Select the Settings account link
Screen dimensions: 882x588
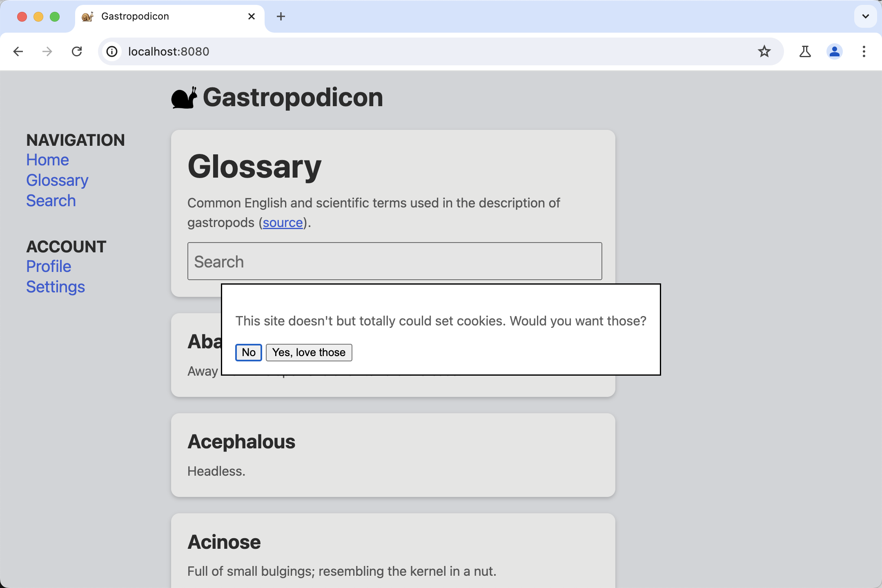[56, 287]
